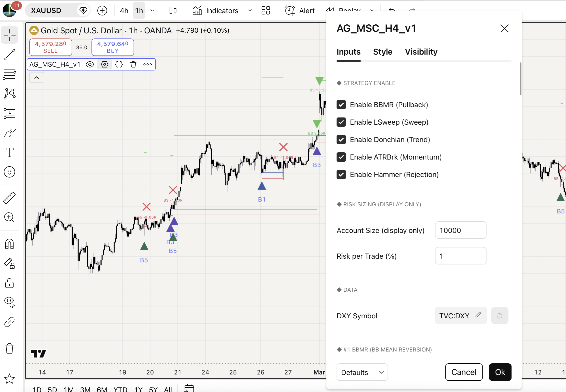Open AG_MSC_H4_v1 source code
Screen dimensions: 566x392
119,64
